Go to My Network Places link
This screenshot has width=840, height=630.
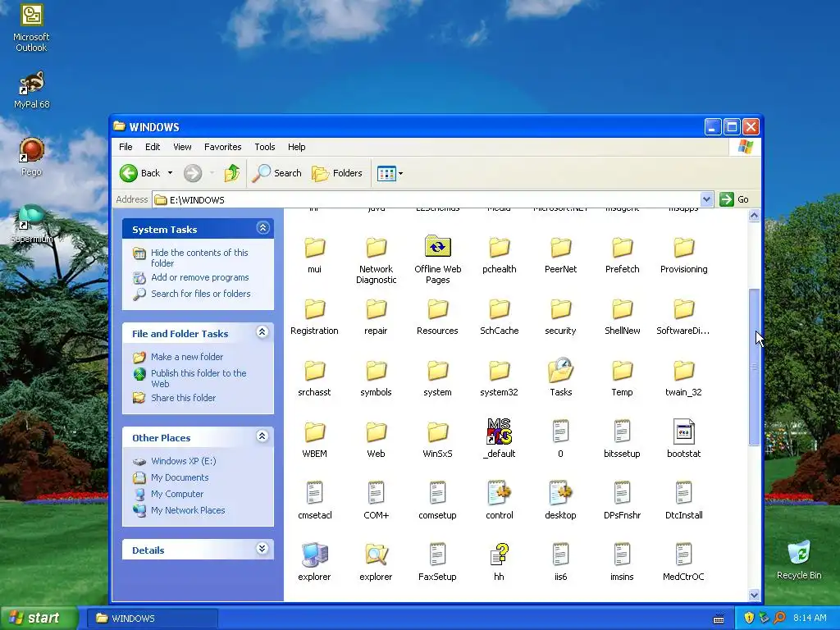[x=188, y=510]
